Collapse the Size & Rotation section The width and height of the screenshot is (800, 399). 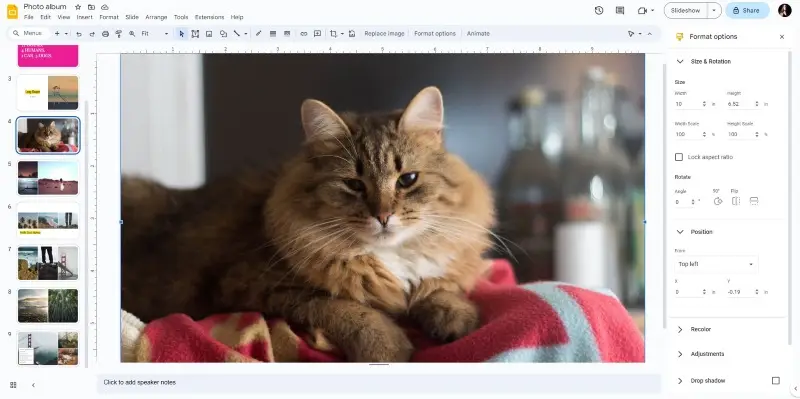tap(680, 61)
